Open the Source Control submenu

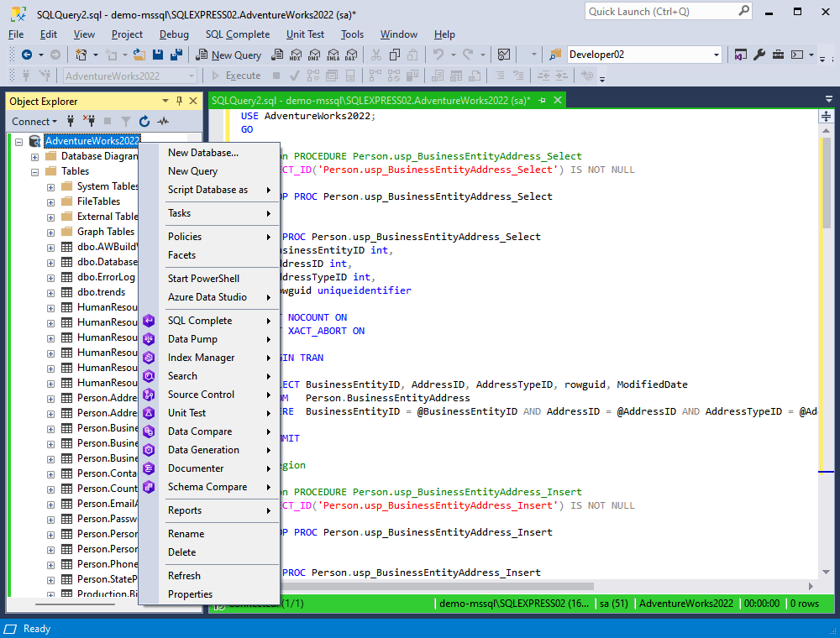click(x=219, y=395)
